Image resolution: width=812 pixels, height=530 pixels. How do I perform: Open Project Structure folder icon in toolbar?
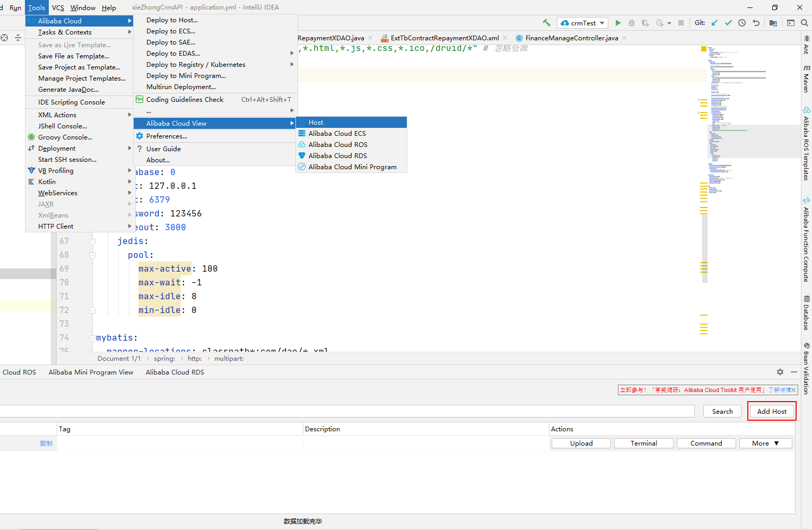click(773, 23)
